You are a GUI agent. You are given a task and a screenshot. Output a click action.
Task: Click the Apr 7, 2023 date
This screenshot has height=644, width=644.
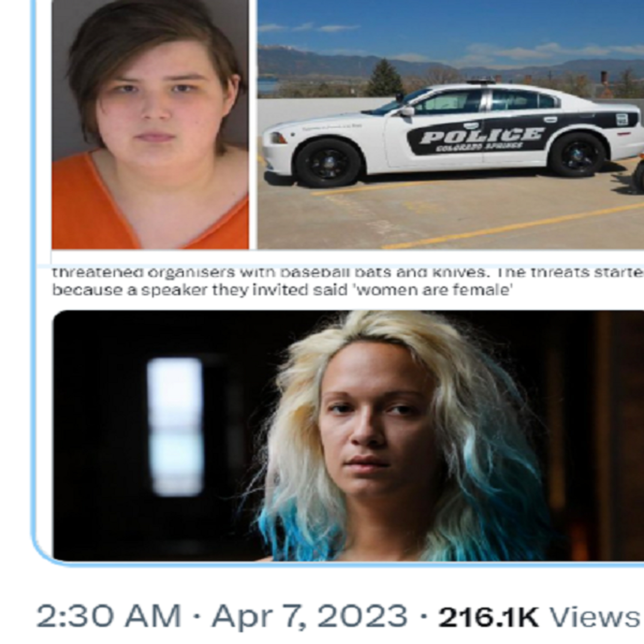[x=310, y=616]
